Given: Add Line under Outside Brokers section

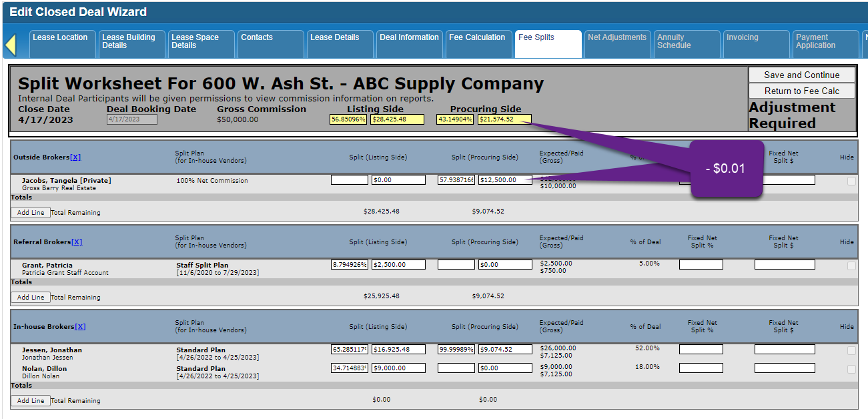Looking at the screenshot, I should pos(31,213).
